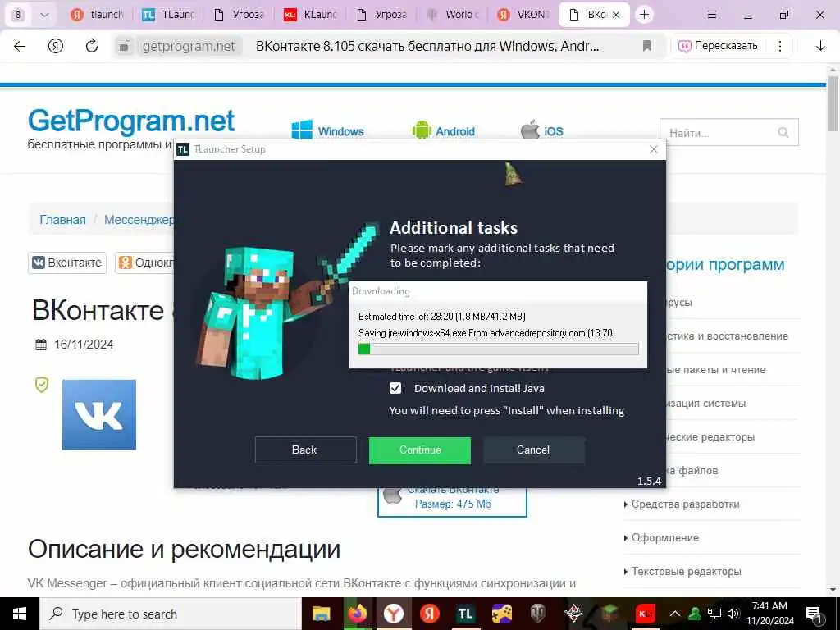Image resolution: width=840 pixels, height=630 pixels.
Task: Click the VK app logo thumbnail
Action: pos(99,414)
